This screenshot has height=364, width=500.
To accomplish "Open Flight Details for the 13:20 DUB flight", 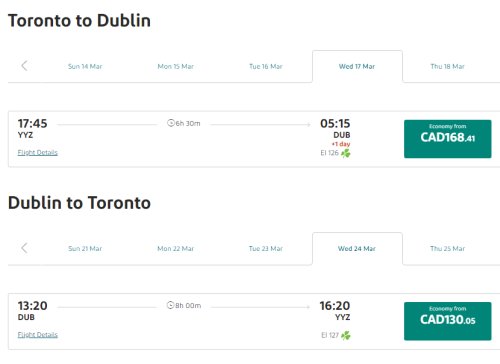I will (38, 334).
